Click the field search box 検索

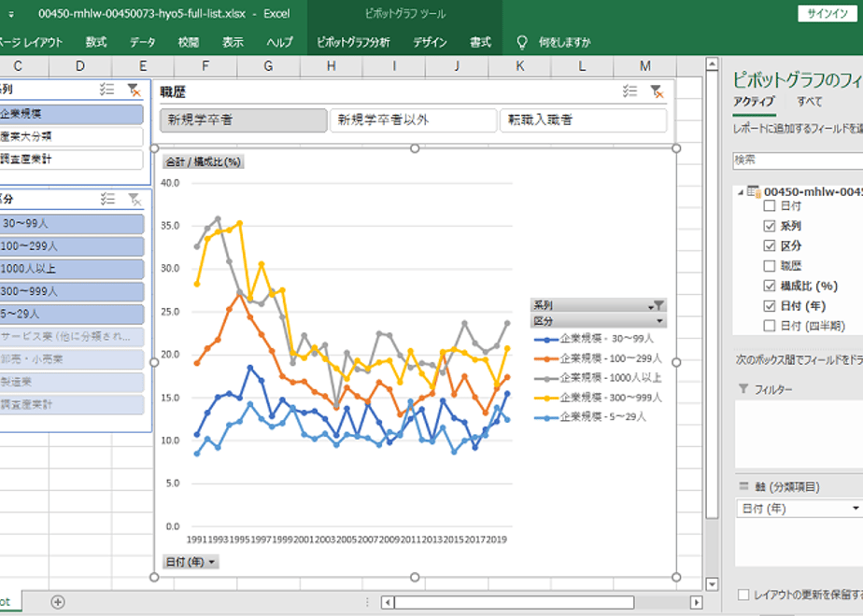(798, 160)
